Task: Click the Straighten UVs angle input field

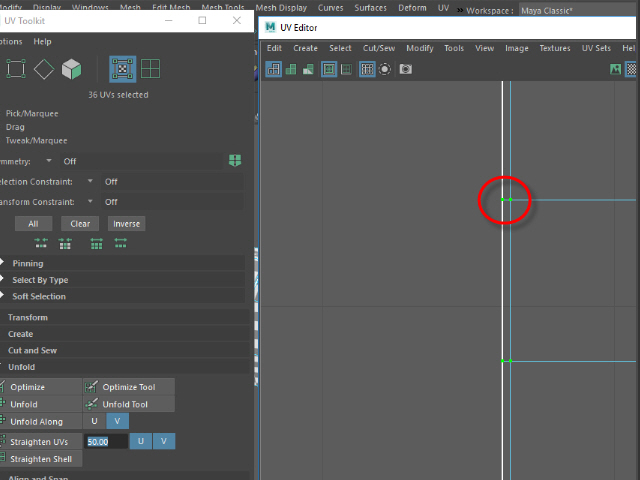Action: pos(106,441)
